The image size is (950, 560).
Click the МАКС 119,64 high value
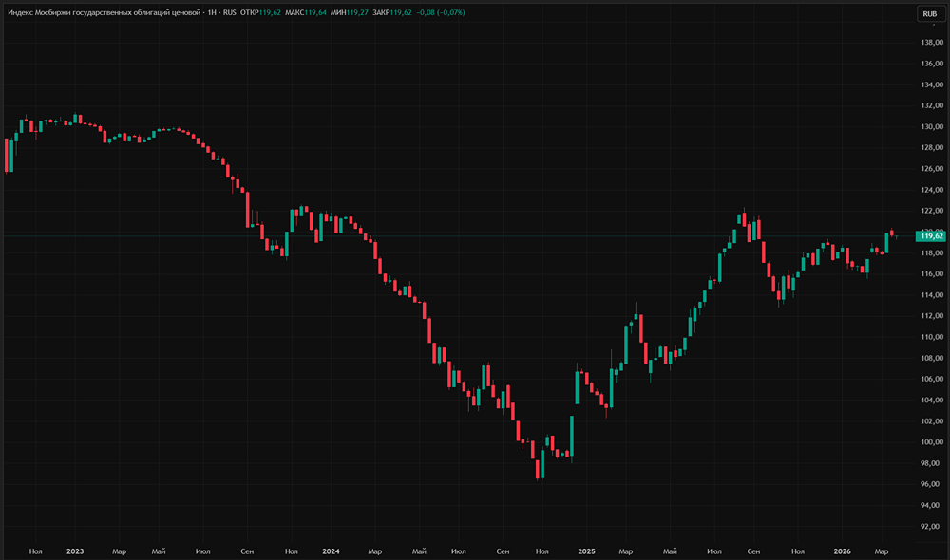point(305,12)
